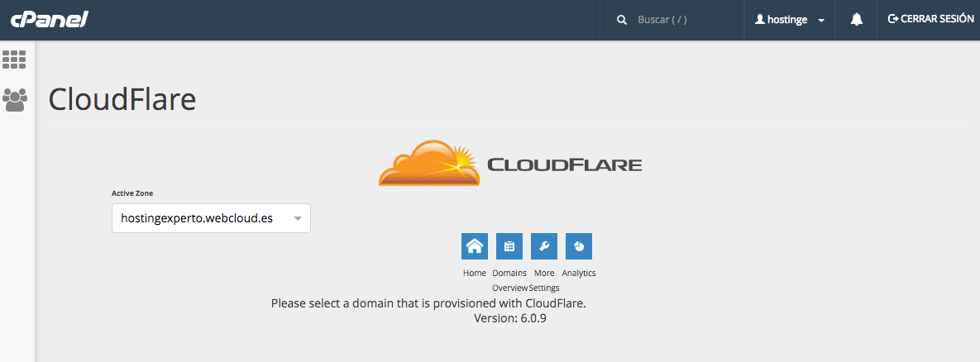Click the CloudFlare cloud logo

click(x=510, y=163)
